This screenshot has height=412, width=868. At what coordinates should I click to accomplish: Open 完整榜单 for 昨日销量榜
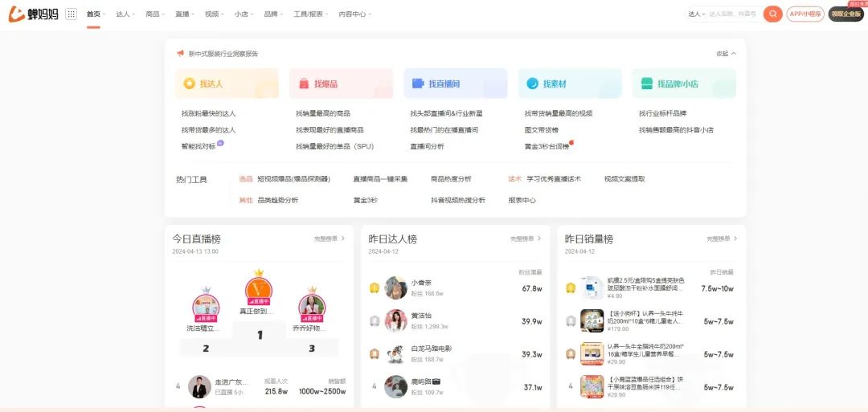pos(722,239)
